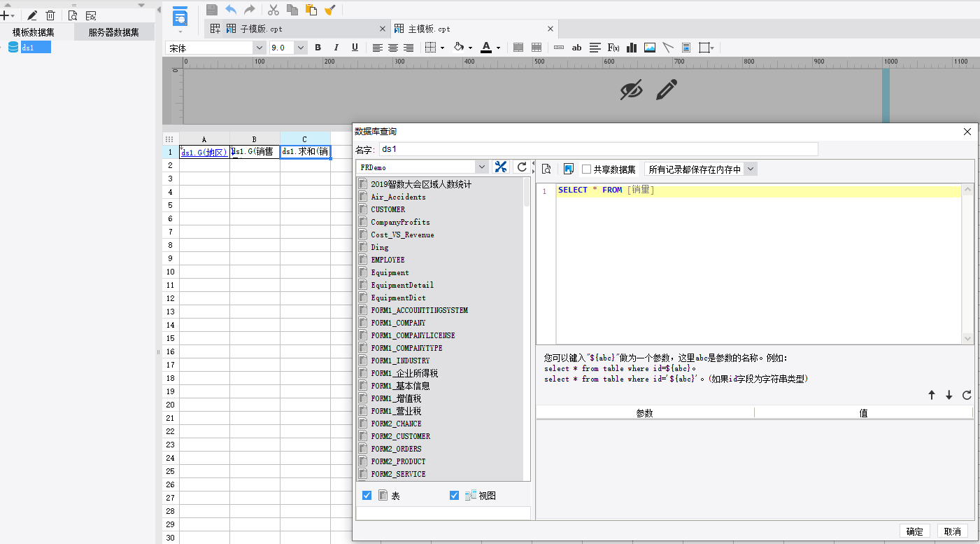Click the format painter brush icon

pyautogui.click(x=330, y=10)
